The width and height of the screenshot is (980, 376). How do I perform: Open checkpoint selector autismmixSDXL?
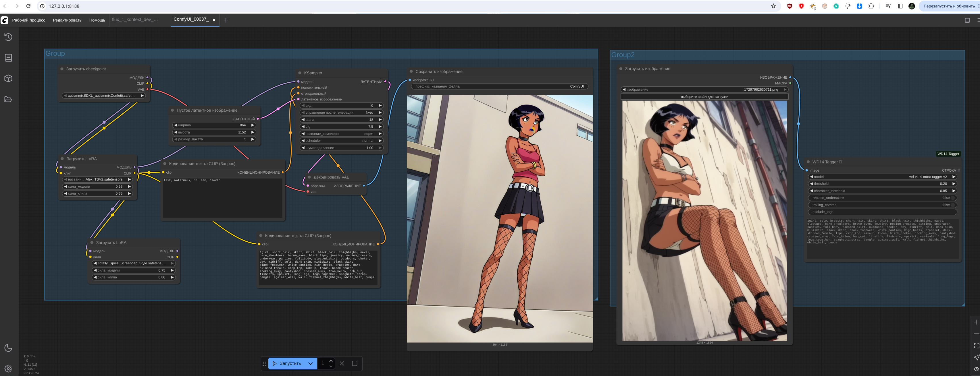103,95
